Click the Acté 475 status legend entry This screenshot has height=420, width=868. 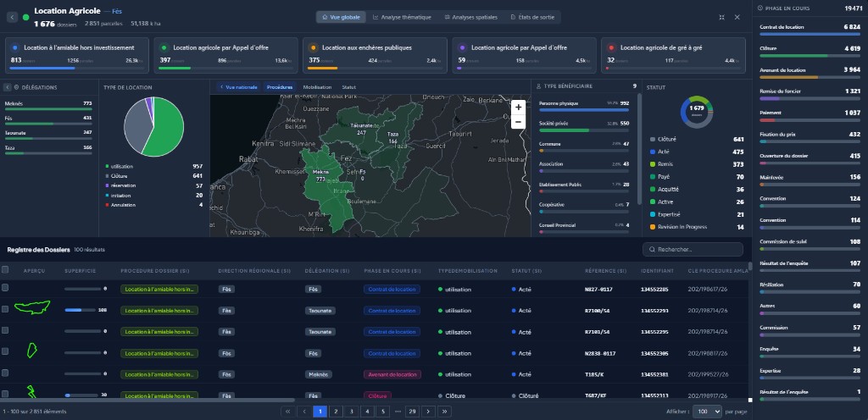click(697, 152)
